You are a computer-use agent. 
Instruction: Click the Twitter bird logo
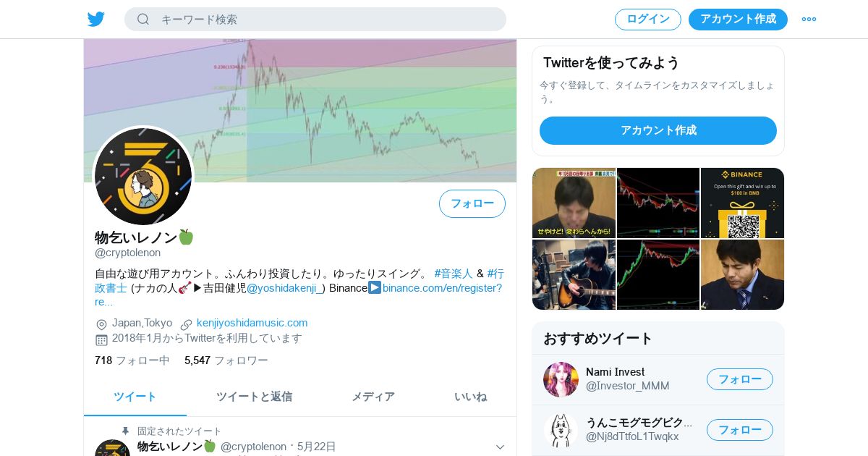[x=96, y=20]
